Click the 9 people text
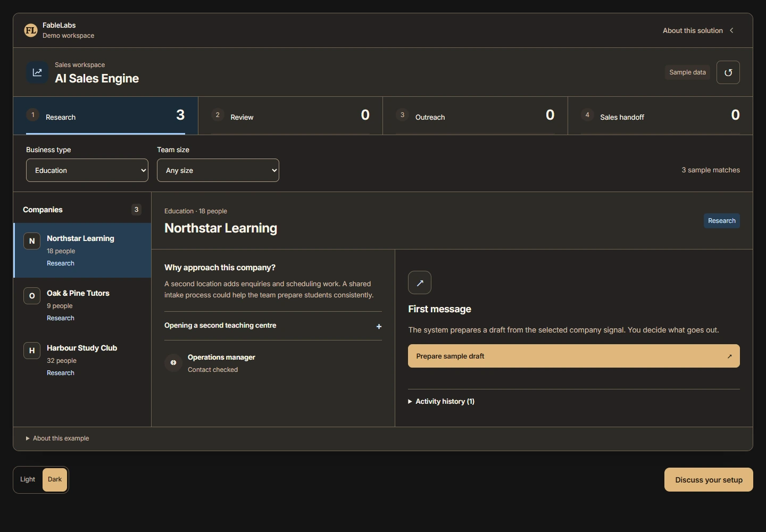The image size is (766, 532). tap(60, 306)
